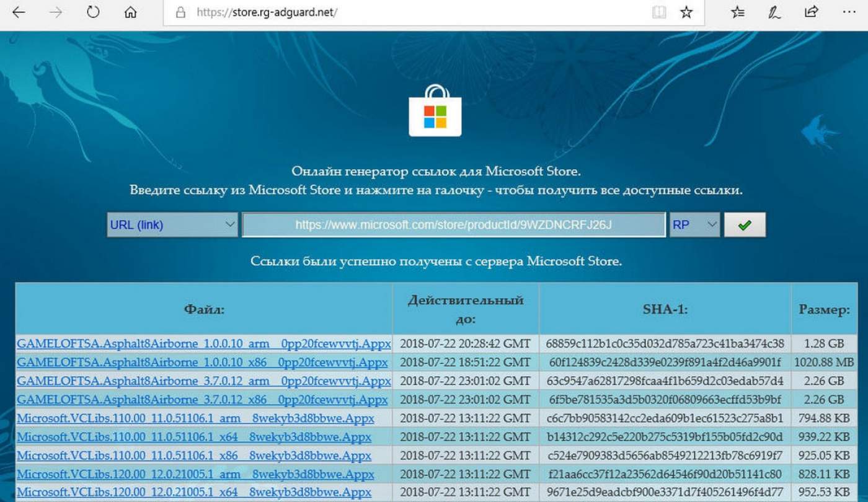Select hash b14312c292c5e220b275c5319bf155b05fd2c90d
868x502 pixels.
click(x=665, y=437)
